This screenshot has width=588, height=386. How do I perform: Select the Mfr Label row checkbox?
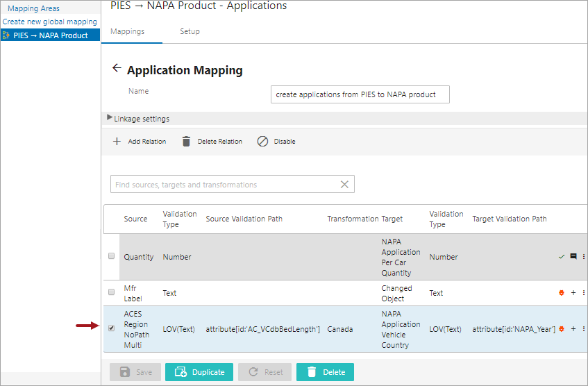[x=111, y=292]
